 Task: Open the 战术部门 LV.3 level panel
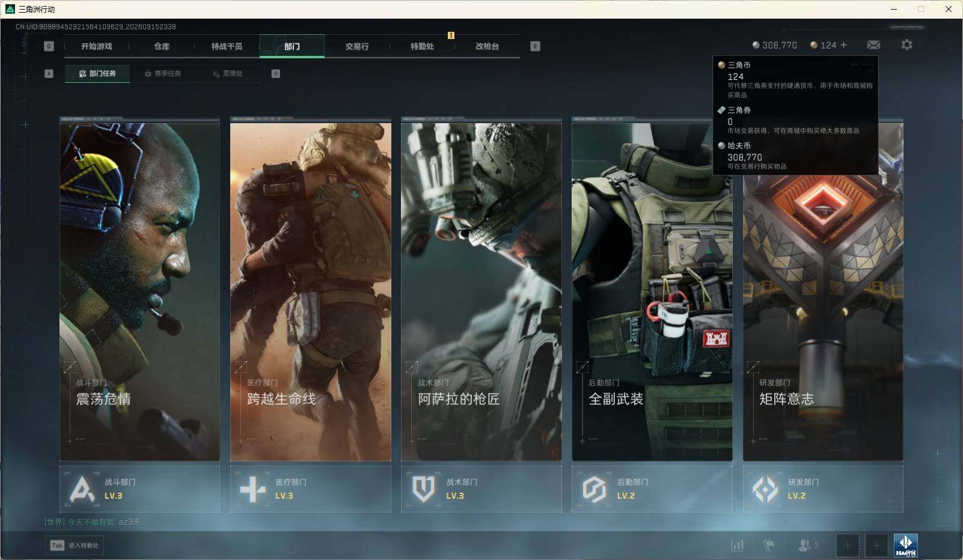tap(481, 489)
